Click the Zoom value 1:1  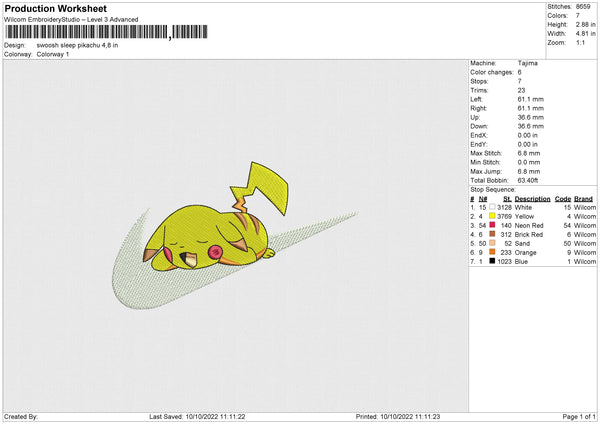580,42
